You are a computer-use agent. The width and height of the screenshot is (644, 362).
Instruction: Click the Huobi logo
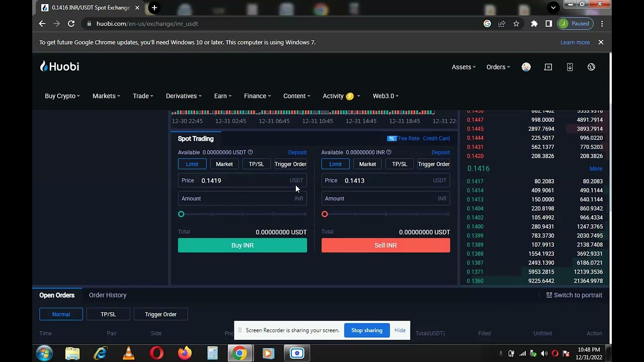[x=59, y=66]
